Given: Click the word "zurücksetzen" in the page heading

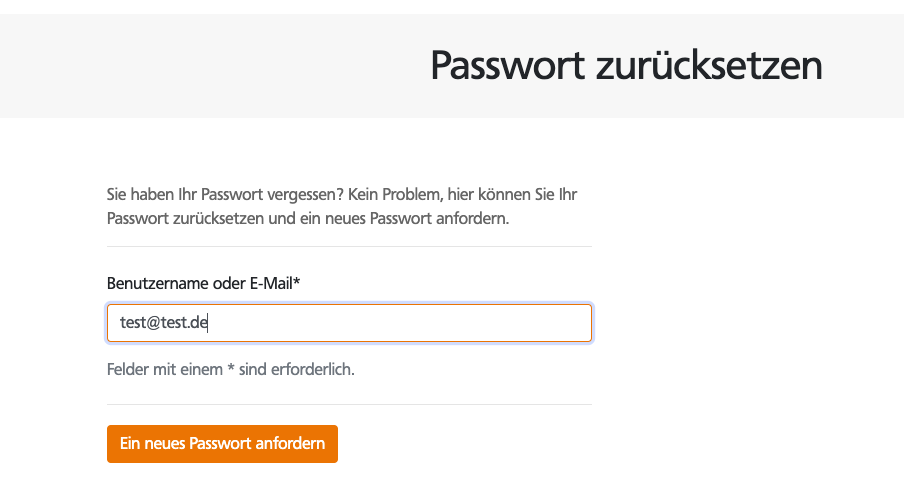Looking at the screenshot, I should (709, 66).
